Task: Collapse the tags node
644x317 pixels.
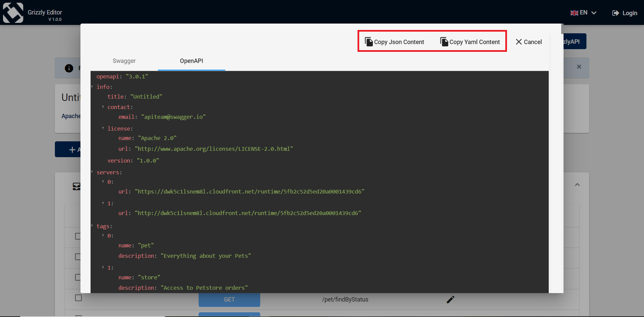Action: (x=92, y=226)
